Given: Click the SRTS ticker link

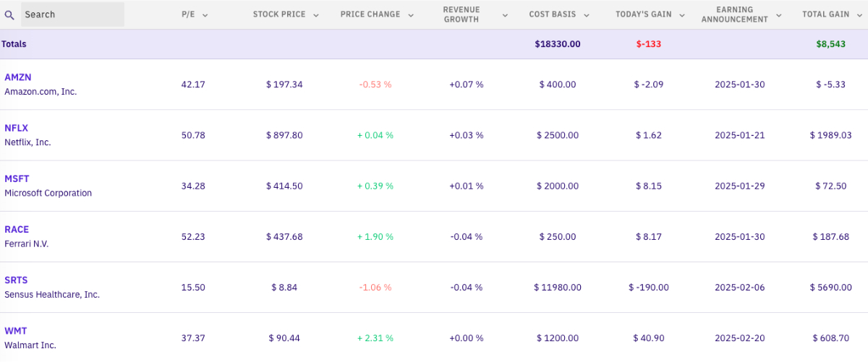Looking at the screenshot, I should coord(16,280).
